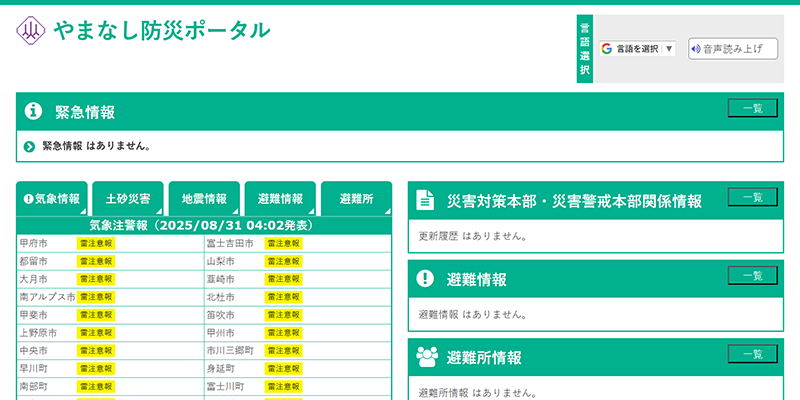Open the 言語を選択 language dropdown
This screenshot has height=400, width=800.
tap(638, 49)
